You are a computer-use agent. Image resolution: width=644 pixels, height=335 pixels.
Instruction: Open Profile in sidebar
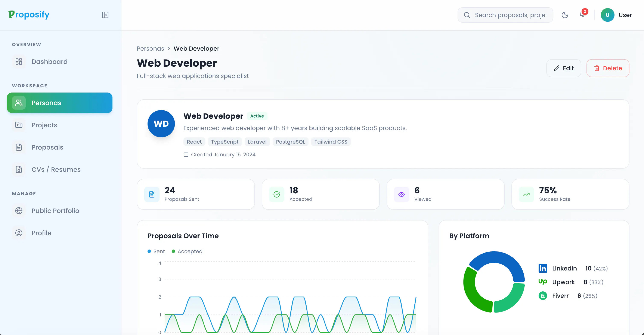(59, 233)
